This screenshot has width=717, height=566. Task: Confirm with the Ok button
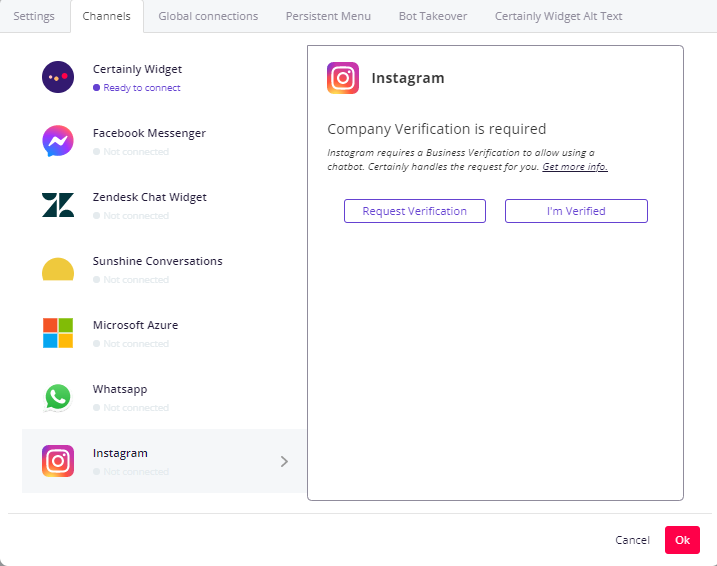682,540
